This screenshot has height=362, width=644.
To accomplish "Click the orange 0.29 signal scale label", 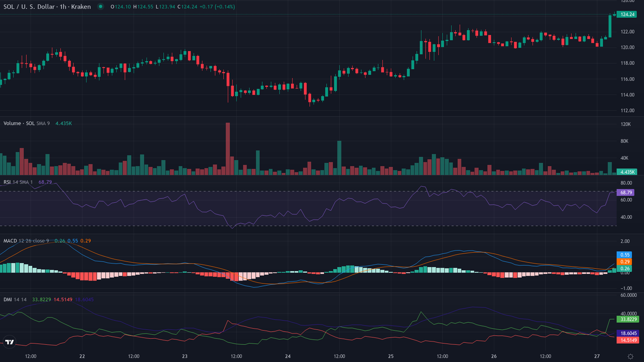I will coord(625,261).
